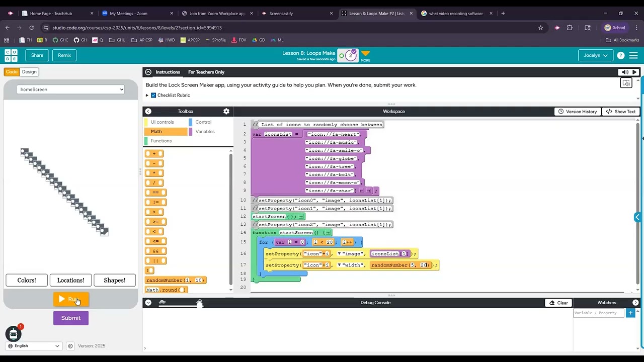This screenshot has height=362, width=644.
Task: Open the AI chat bot icon
Action: click(x=13, y=334)
